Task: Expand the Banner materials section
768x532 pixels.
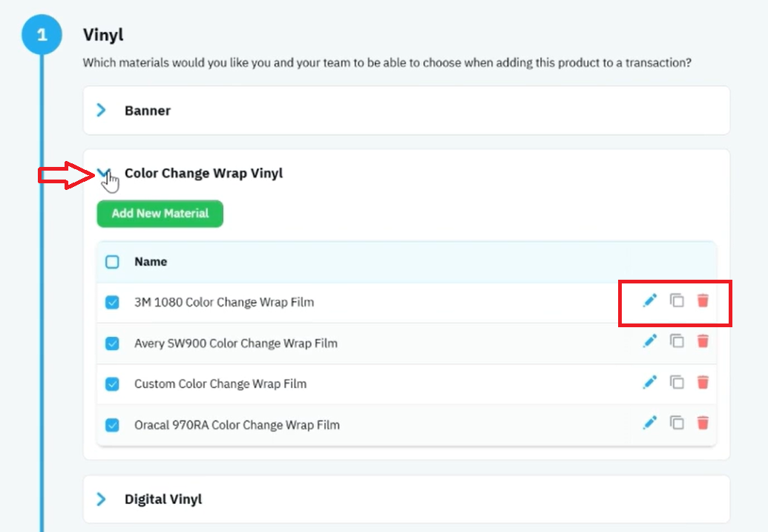Action: coord(102,111)
